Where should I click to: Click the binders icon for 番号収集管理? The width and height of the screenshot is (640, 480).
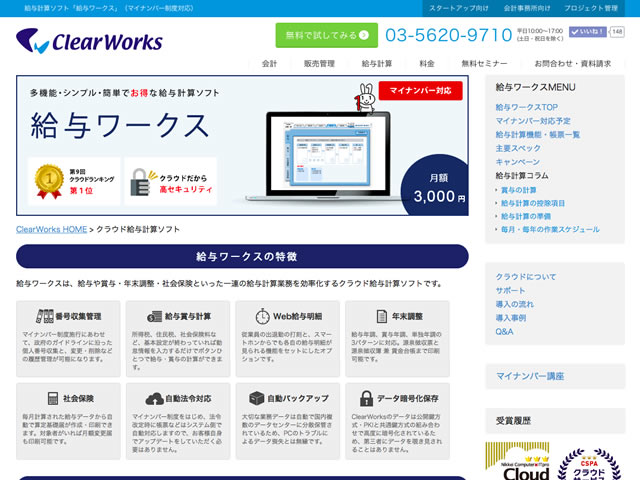click(x=44, y=316)
